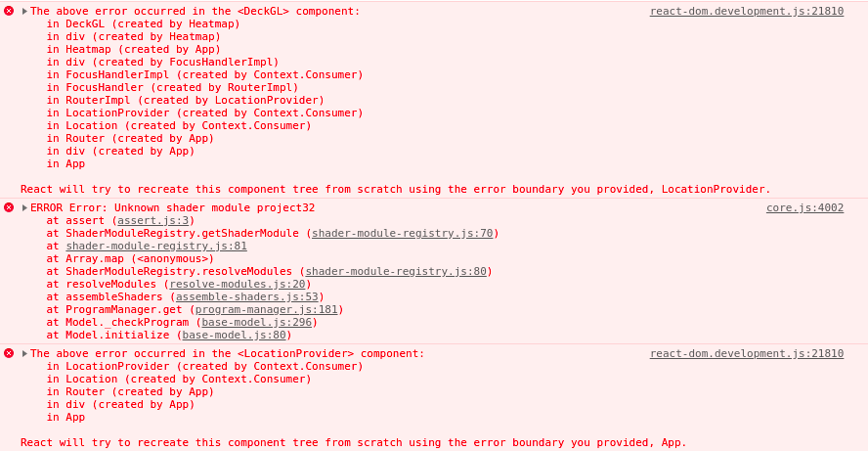Open the base-model.js:296 link
The width and height of the screenshot is (868, 451).
pos(257,323)
